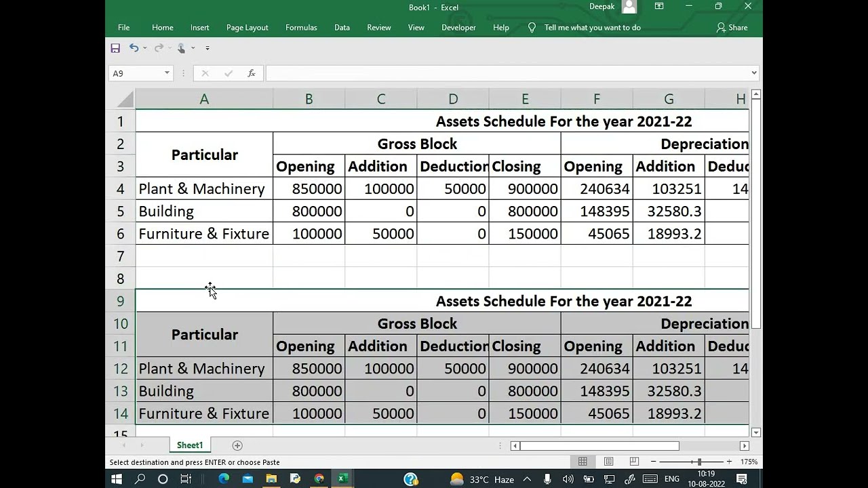Viewport: 868px width, 488px height.
Task: Open File Explorer from taskbar
Action: [x=271, y=479]
